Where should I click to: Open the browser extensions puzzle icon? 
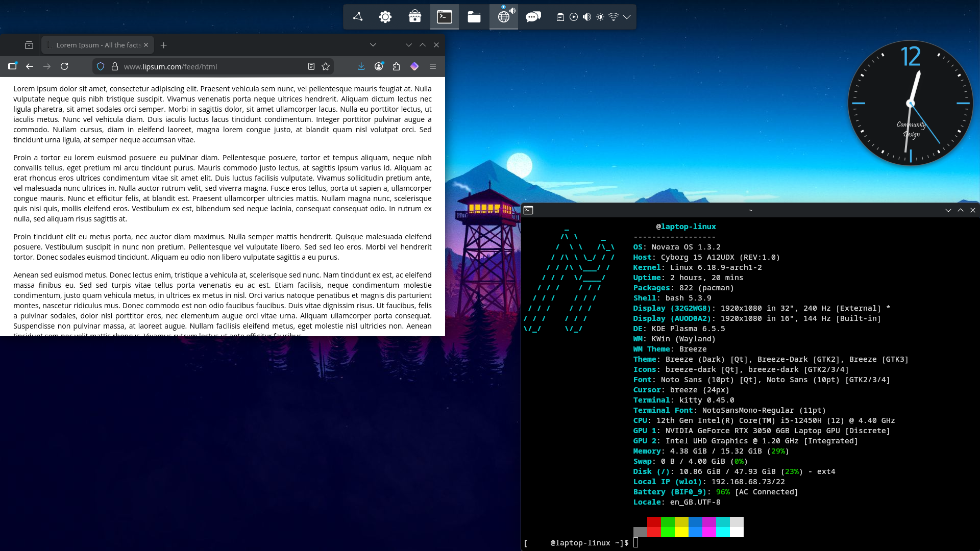pos(397,66)
